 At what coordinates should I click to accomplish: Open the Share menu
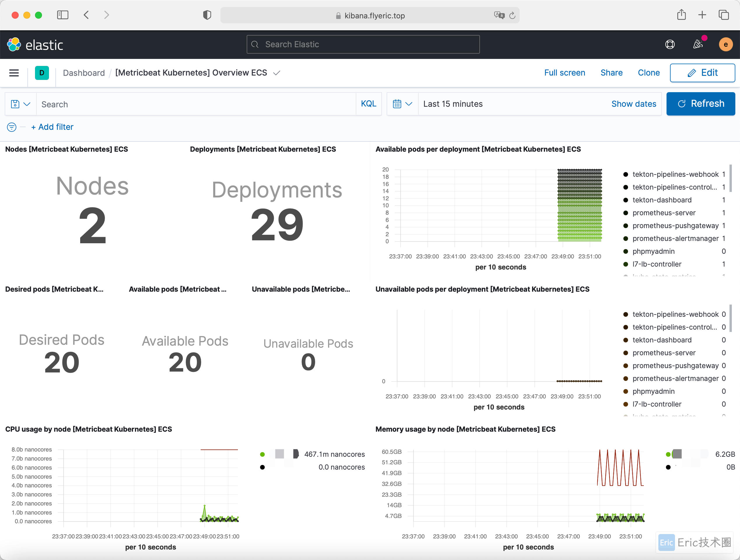[x=611, y=73]
